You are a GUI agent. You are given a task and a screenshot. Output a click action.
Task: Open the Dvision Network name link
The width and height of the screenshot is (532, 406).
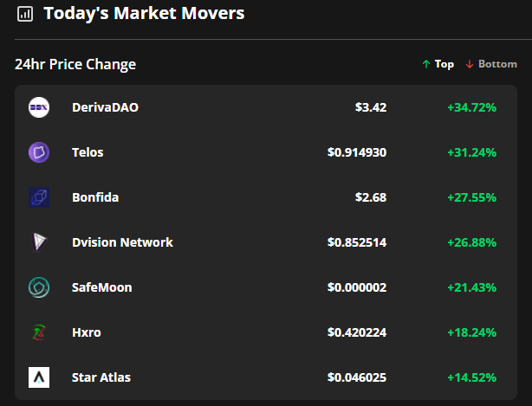[x=122, y=242]
